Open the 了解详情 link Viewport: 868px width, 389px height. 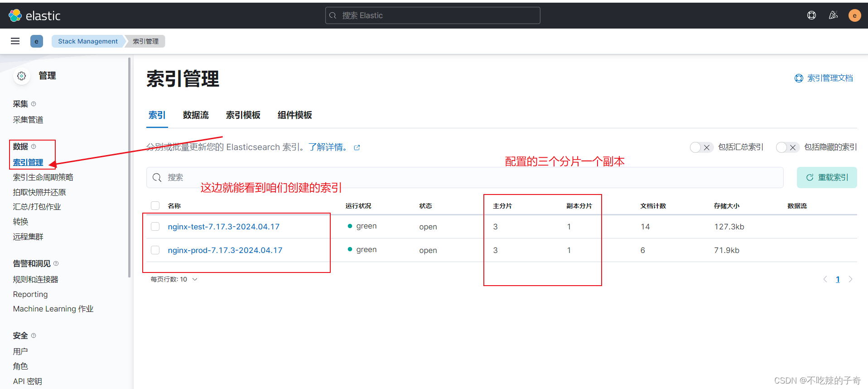point(328,147)
